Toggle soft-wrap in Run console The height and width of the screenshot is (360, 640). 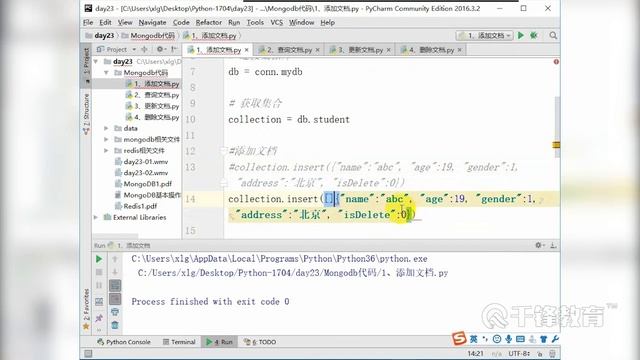pos(115,286)
